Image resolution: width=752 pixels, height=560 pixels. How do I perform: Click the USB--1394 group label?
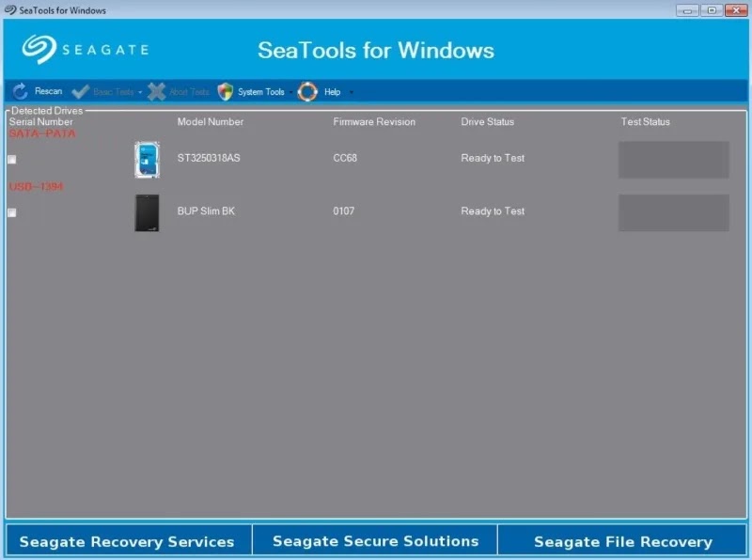pyautogui.click(x=36, y=186)
